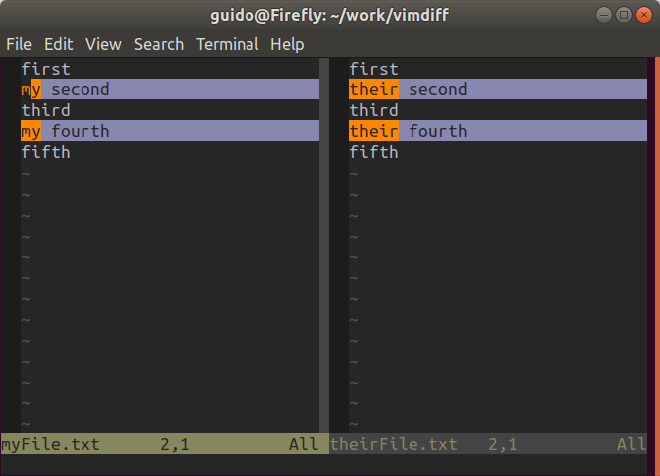The image size is (660, 476).
Task: Select the theirFile.txt status bar
Action: (490, 444)
